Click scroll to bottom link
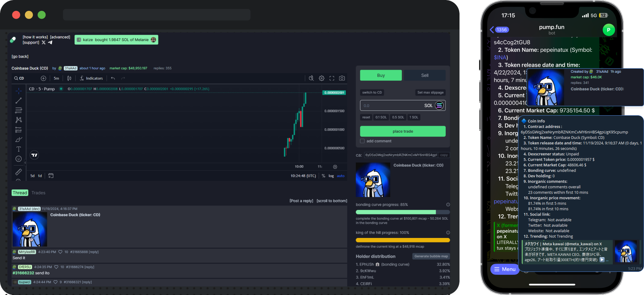This screenshot has width=644, height=295. pos(332,201)
